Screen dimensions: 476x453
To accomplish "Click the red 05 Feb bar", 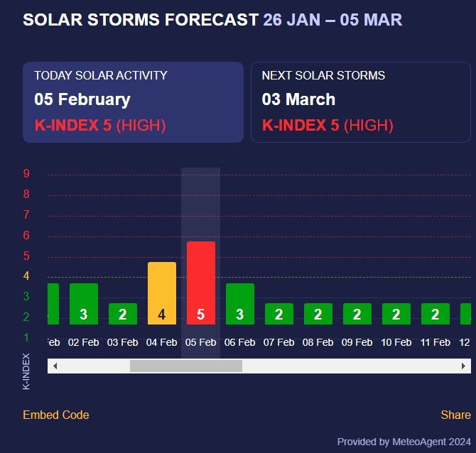I will [200, 283].
